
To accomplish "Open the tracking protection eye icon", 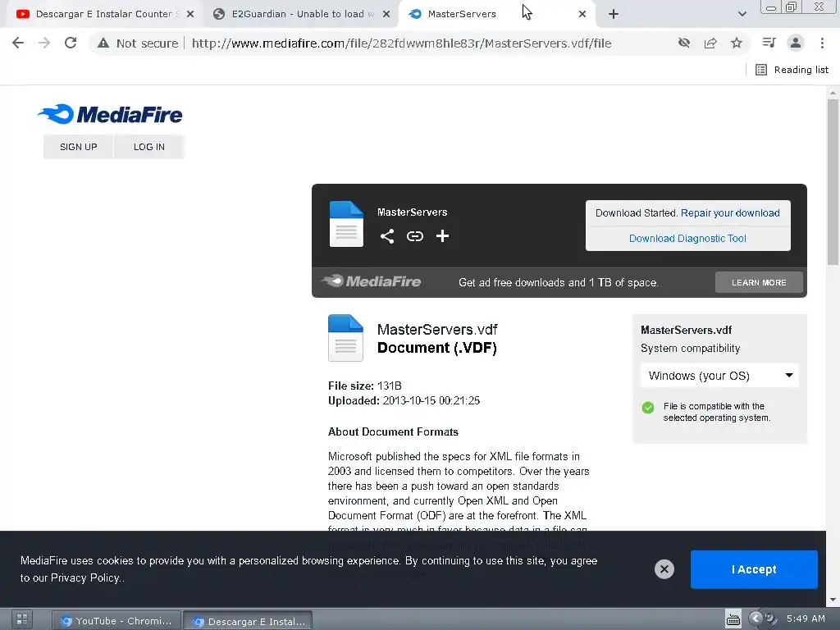I will point(683,43).
